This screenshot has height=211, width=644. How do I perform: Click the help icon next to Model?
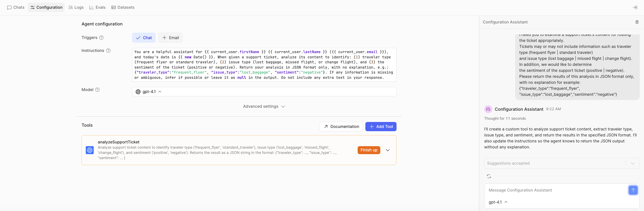tap(97, 90)
